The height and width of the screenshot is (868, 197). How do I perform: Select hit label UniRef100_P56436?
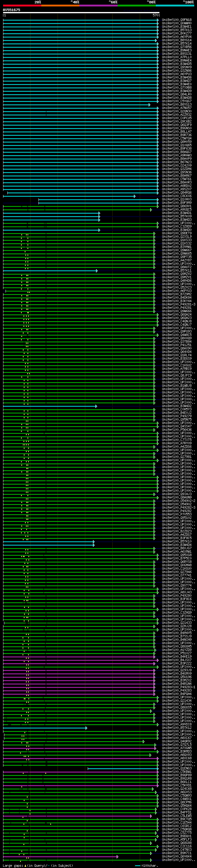click(176, 430)
